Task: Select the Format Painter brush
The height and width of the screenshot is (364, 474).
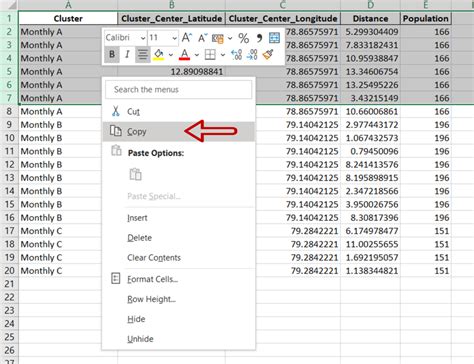Action: point(268,55)
